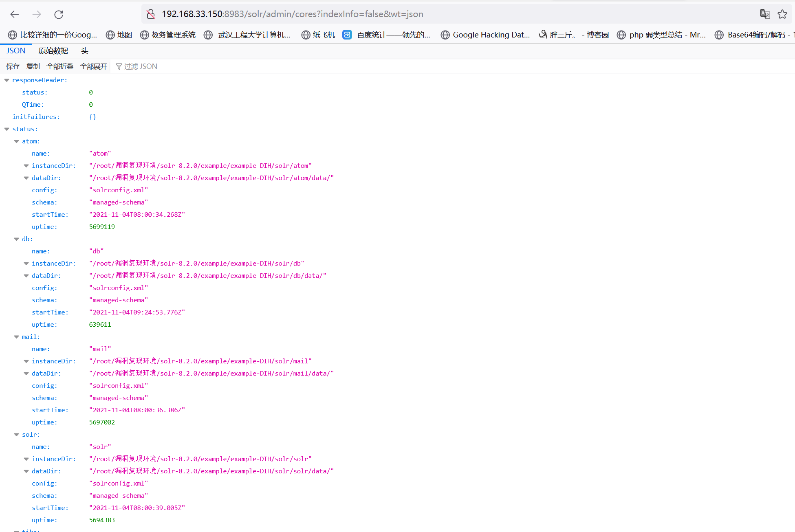Select the initFailures key
795x532 pixels.
click(x=36, y=117)
